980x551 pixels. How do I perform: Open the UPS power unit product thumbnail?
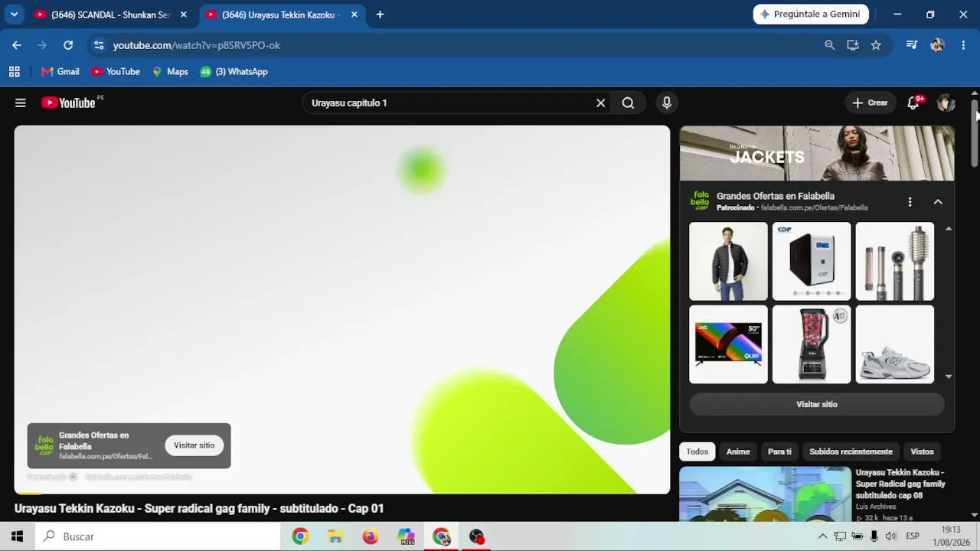pyautogui.click(x=812, y=262)
